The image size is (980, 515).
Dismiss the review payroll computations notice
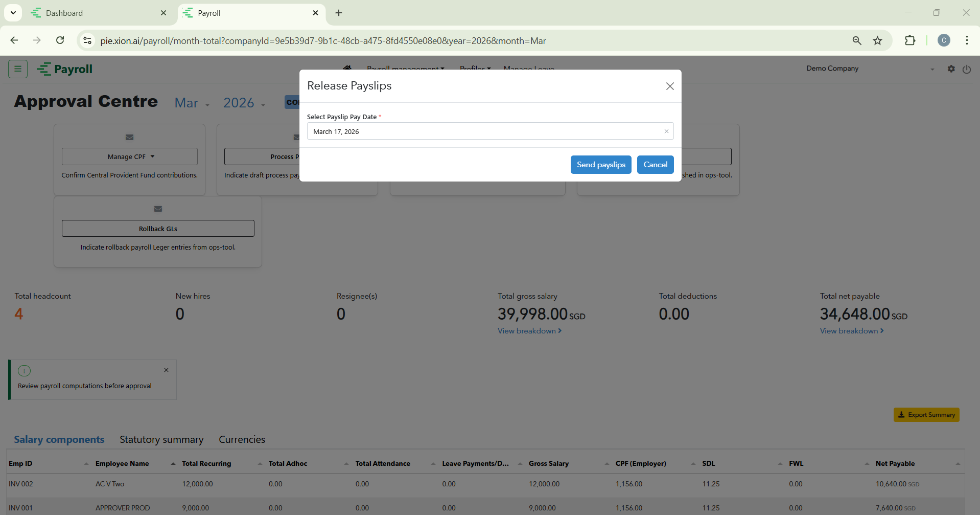(x=166, y=370)
